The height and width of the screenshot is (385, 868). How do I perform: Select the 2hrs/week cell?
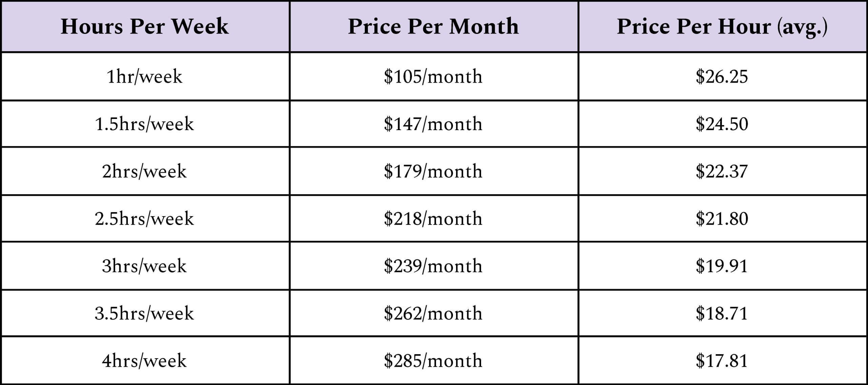point(144,171)
